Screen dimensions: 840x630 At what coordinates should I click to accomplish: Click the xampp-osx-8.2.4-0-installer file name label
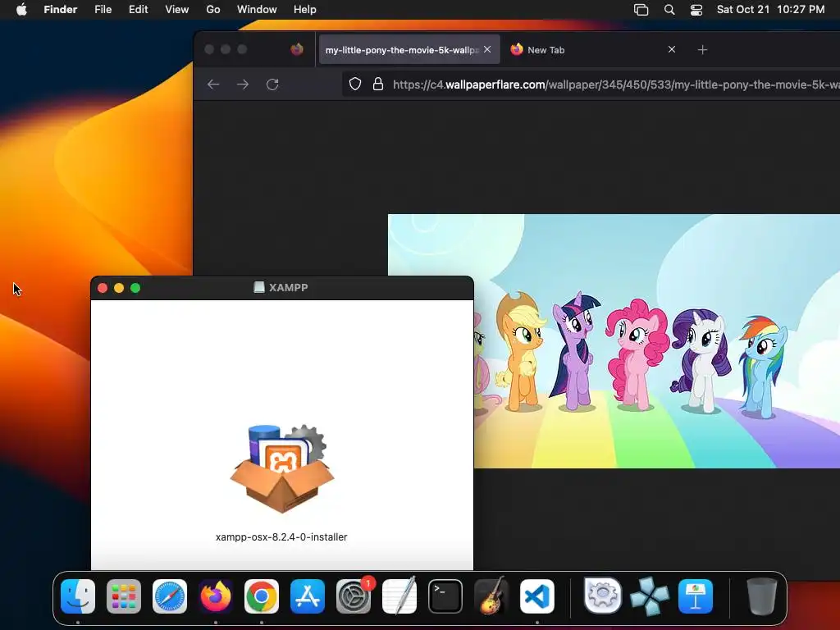coord(281,536)
